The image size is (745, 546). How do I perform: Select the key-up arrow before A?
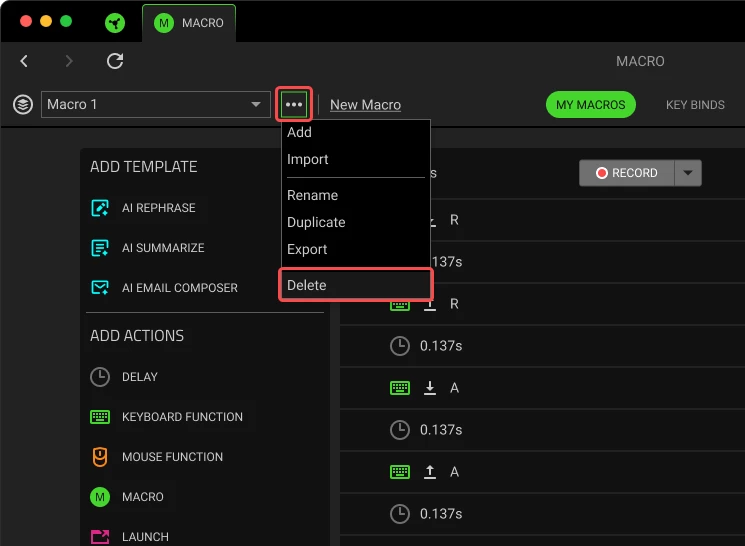(x=430, y=472)
